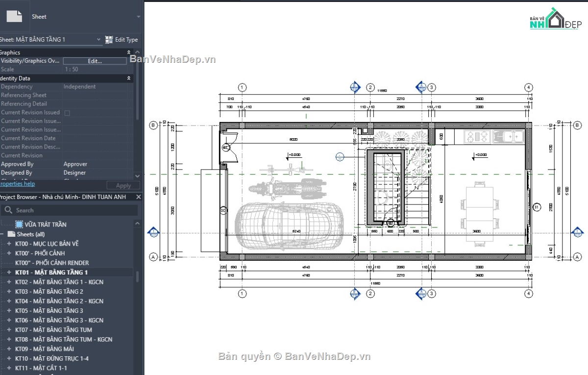Select grid bubble 4 above the plan
The width and height of the screenshot is (588, 375).
[528, 88]
